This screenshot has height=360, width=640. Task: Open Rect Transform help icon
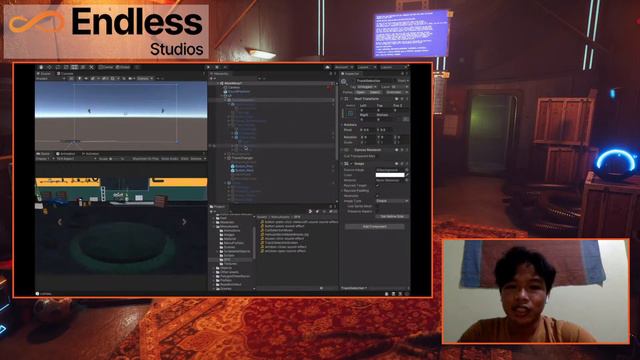tap(396, 99)
